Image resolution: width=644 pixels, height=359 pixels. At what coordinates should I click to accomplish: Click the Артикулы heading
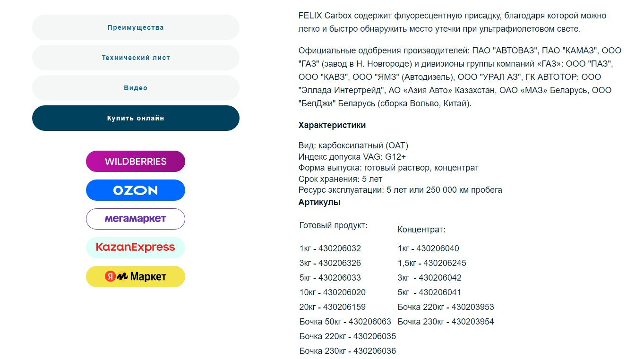[x=319, y=202]
